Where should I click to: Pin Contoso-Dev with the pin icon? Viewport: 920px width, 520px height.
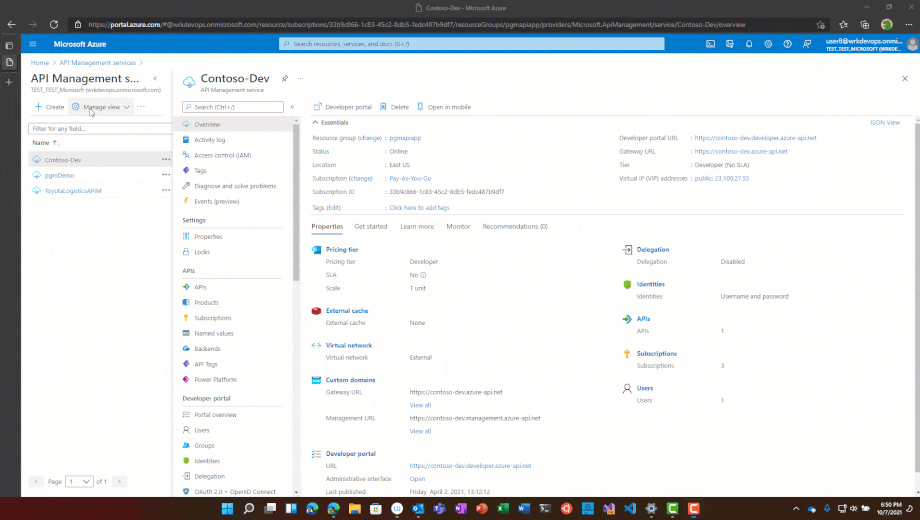click(285, 78)
